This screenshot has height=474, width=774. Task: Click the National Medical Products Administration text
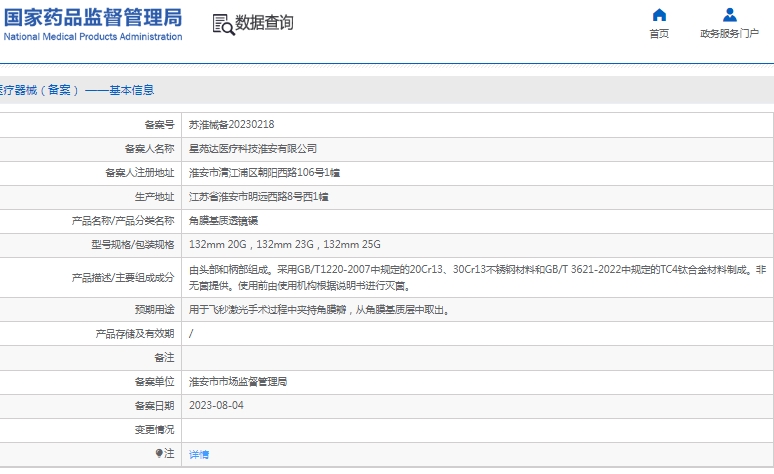tap(93, 37)
